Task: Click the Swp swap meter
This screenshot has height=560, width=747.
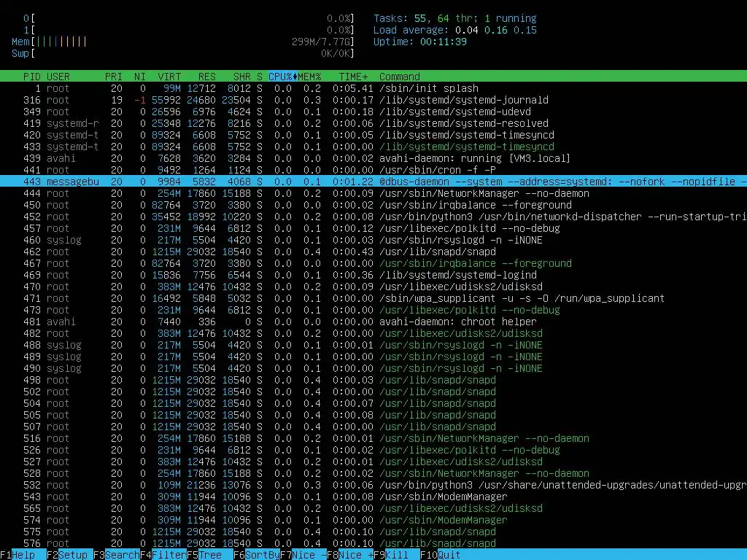Action: (x=183, y=53)
